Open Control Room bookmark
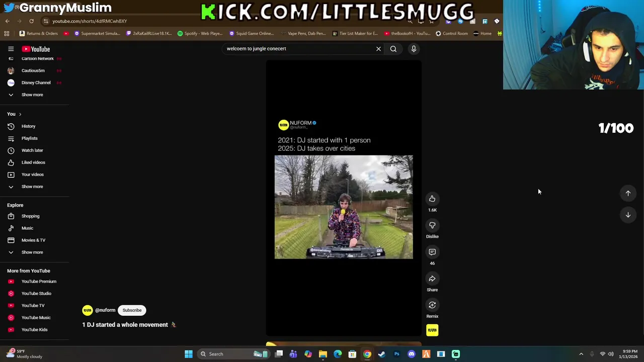The height and width of the screenshot is (362, 644). (452, 34)
